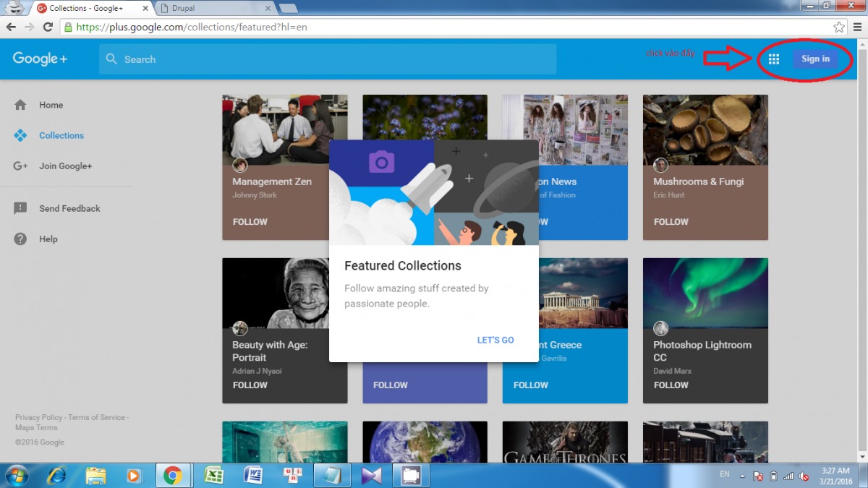Click the Help question mark icon

(21, 239)
